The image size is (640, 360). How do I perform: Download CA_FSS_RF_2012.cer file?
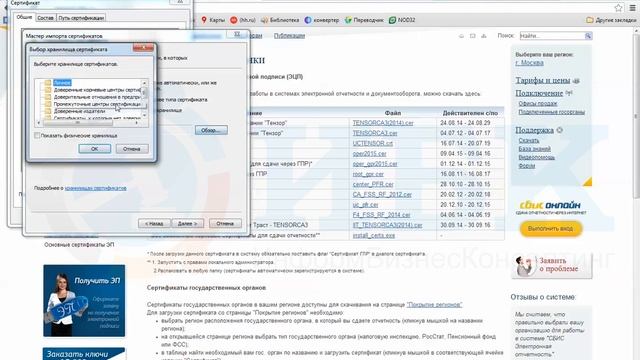[x=382, y=194]
